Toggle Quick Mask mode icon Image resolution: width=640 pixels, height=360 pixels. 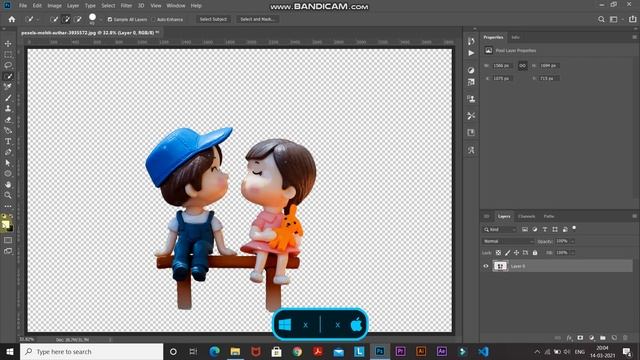[8, 240]
